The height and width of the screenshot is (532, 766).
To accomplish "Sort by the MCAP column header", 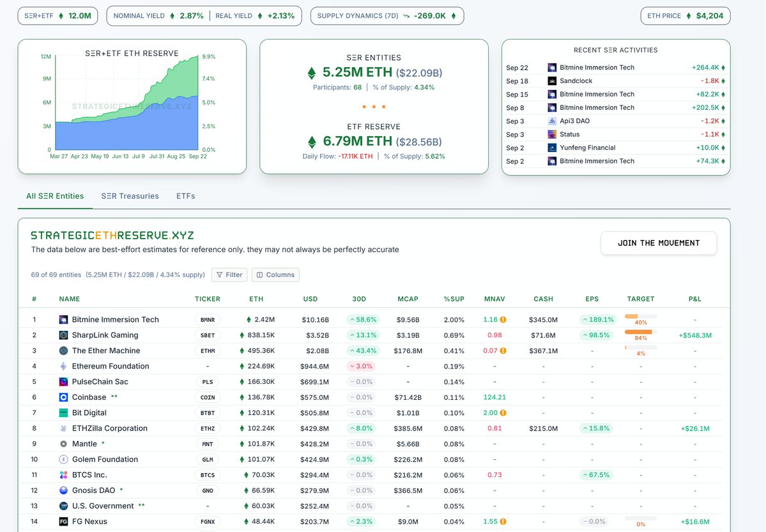I will coord(408,299).
